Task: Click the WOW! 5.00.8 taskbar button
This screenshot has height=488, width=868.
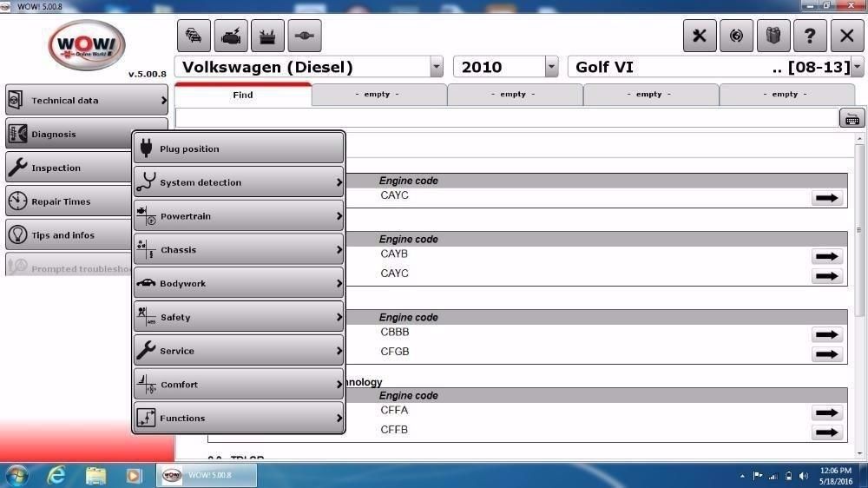Action: tap(206, 475)
